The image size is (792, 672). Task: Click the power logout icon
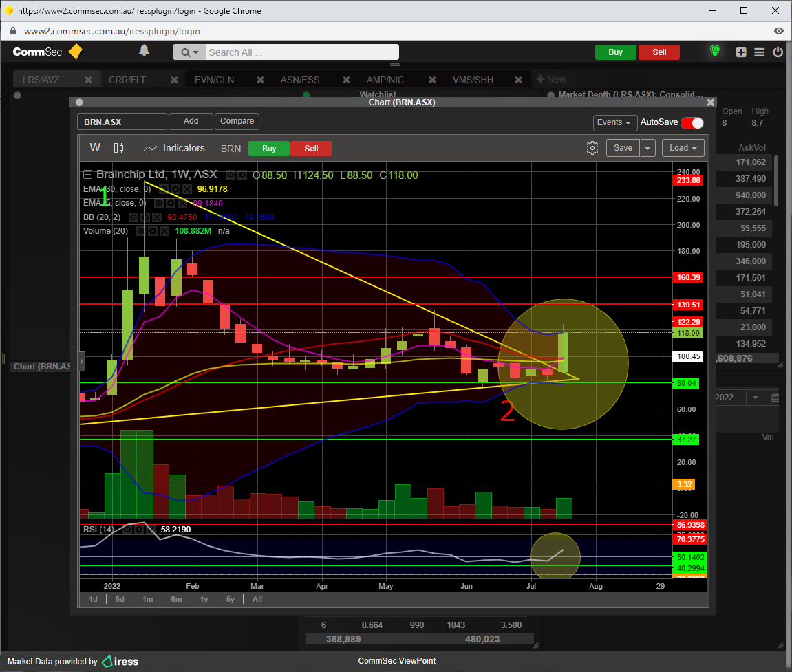click(778, 52)
